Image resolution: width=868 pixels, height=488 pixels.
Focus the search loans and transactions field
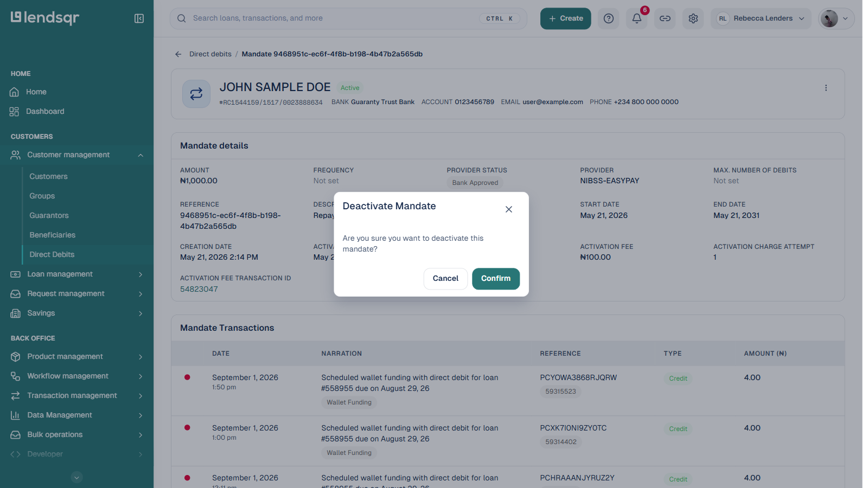pos(348,18)
